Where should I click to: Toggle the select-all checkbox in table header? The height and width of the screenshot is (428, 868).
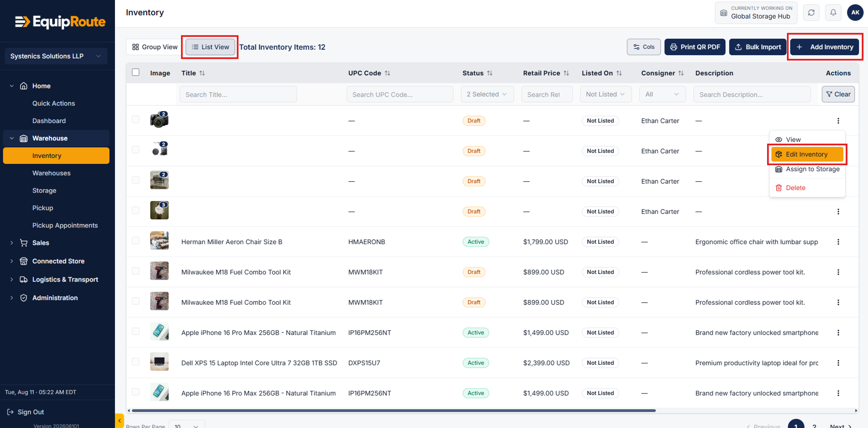(136, 72)
